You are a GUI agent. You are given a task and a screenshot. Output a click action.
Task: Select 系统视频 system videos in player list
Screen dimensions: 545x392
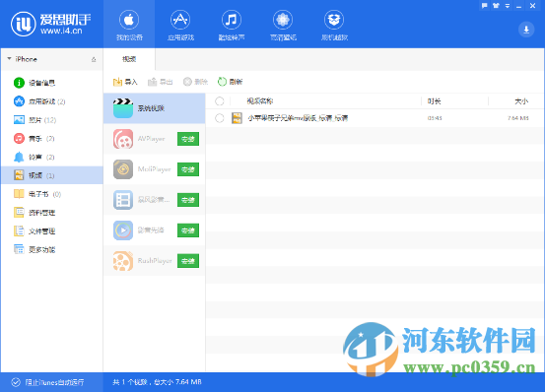coord(155,108)
